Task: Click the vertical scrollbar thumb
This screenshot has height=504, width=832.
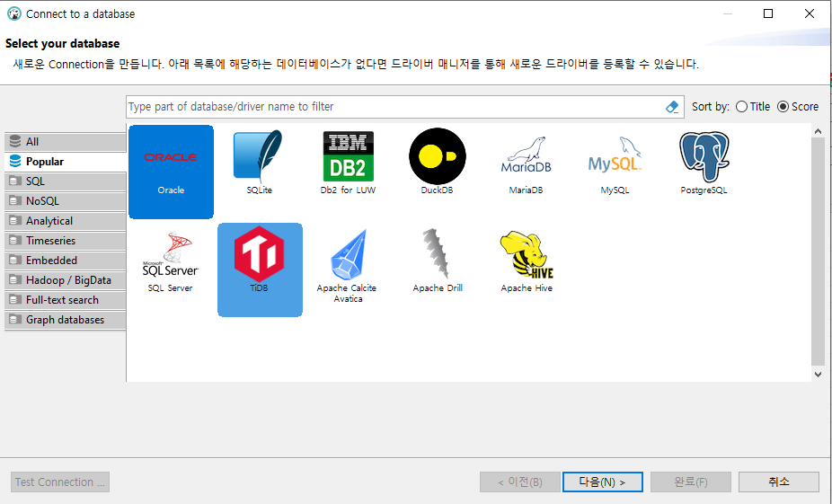Action: (818, 252)
